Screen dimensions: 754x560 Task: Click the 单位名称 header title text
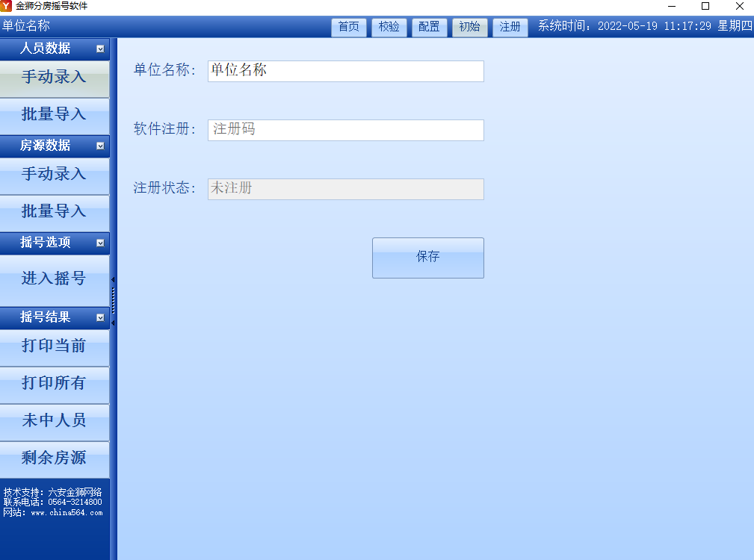click(x=26, y=26)
